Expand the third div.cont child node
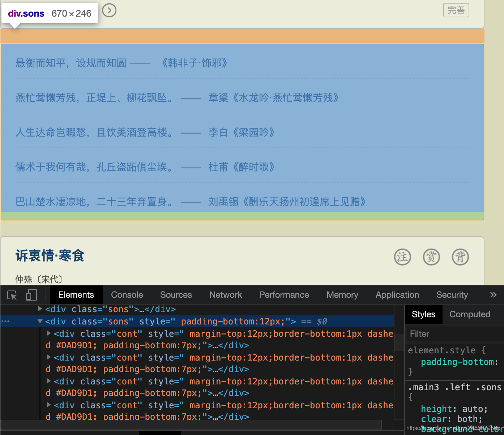The image size is (504, 435). click(x=49, y=381)
